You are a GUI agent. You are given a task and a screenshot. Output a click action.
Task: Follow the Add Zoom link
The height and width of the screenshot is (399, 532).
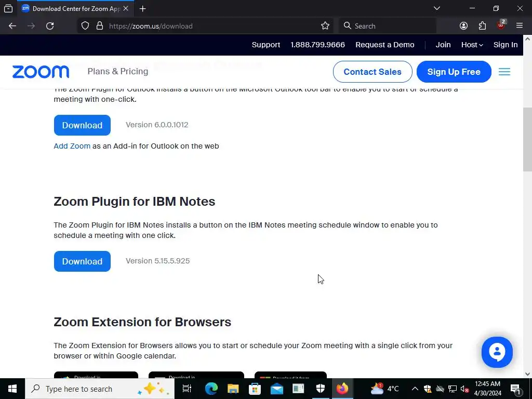point(72,146)
